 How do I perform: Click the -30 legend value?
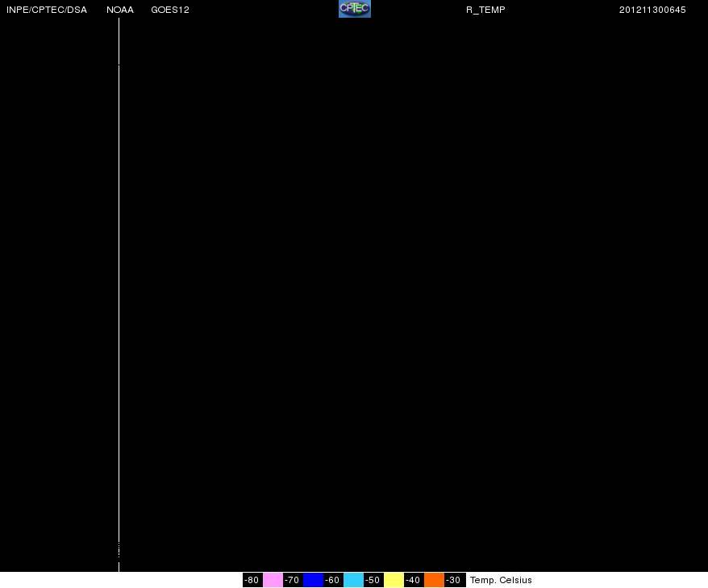(454, 580)
